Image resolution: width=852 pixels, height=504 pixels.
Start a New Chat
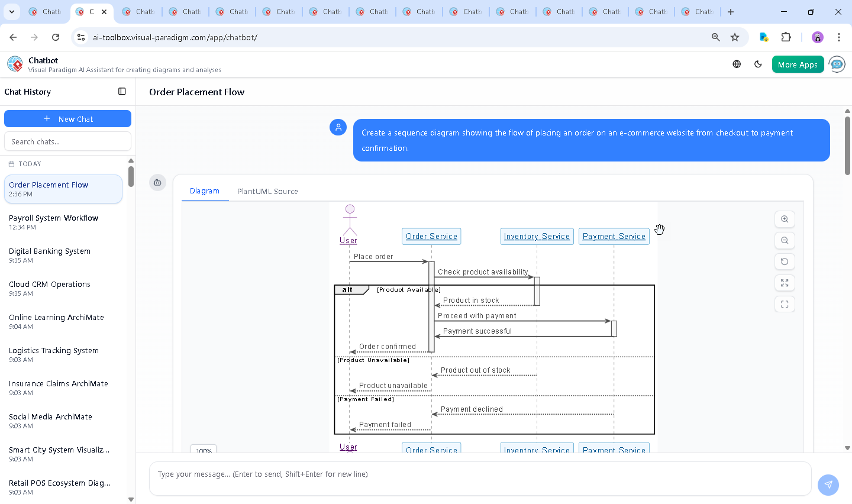coord(67,119)
